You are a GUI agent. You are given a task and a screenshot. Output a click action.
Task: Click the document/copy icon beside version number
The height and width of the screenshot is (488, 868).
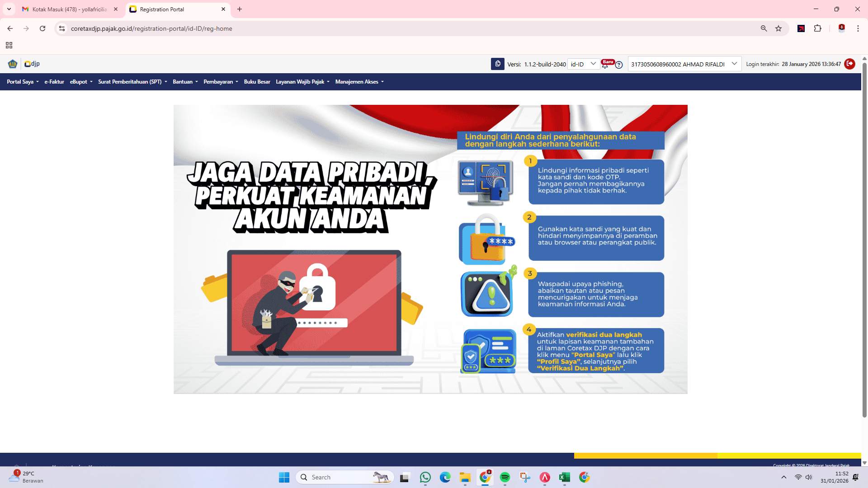(497, 64)
